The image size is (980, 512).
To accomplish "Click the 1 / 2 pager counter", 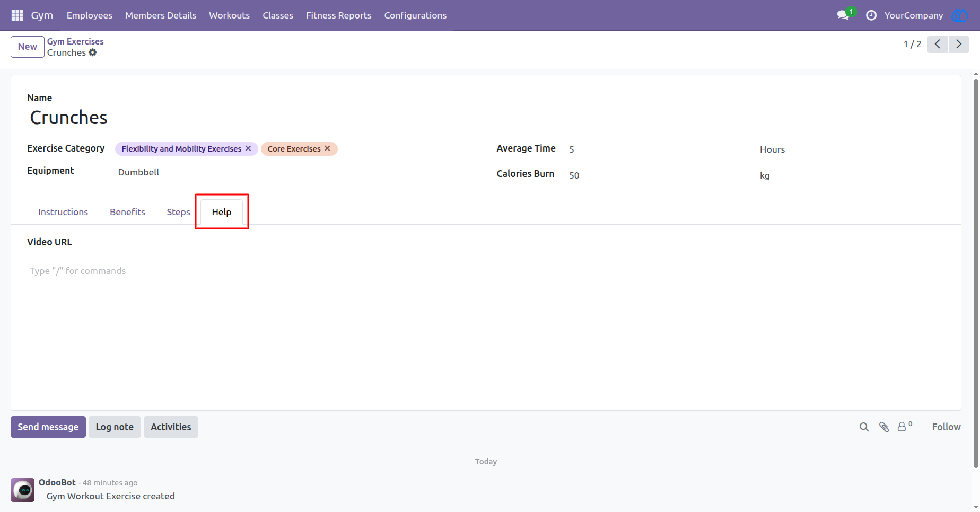I will (x=912, y=44).
